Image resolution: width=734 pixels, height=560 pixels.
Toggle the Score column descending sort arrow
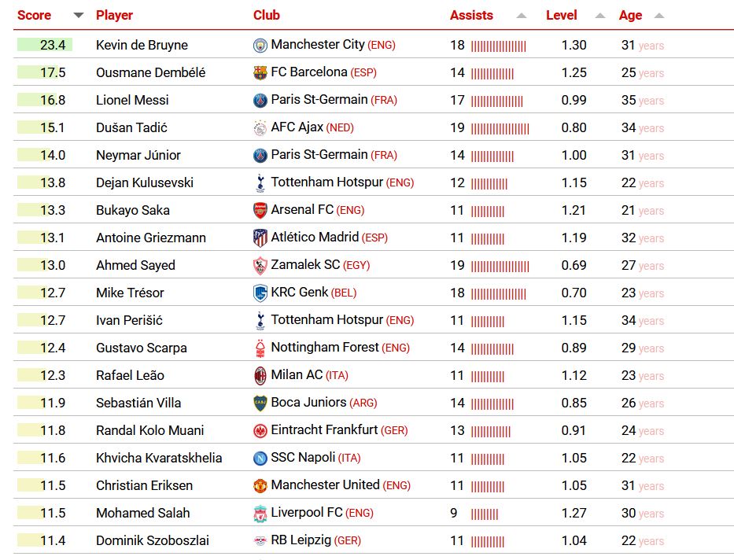79,16
